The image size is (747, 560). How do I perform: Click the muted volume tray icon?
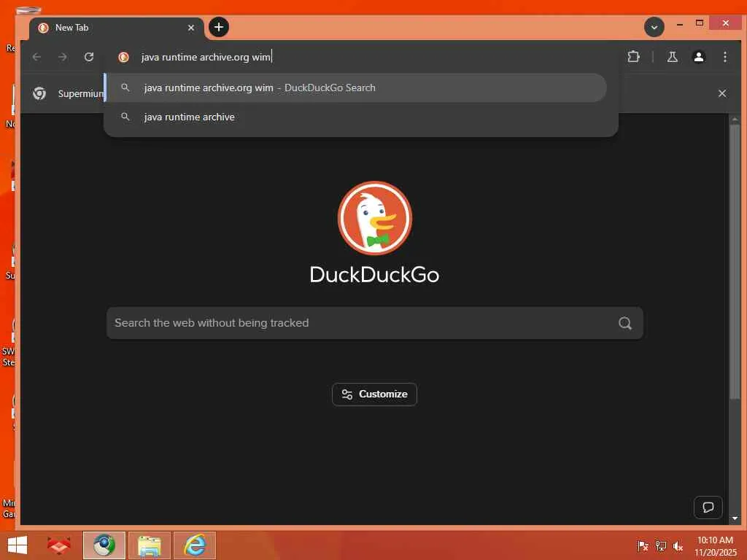[678, 545]
